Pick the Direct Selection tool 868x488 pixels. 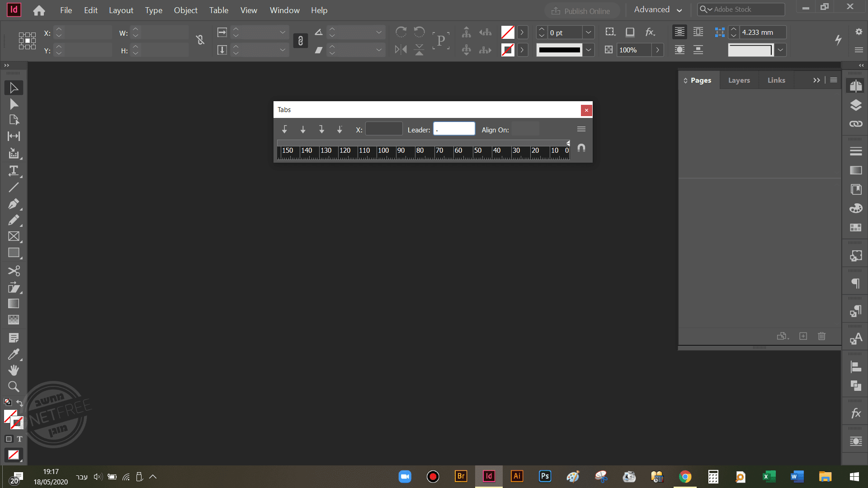point(14,104)
